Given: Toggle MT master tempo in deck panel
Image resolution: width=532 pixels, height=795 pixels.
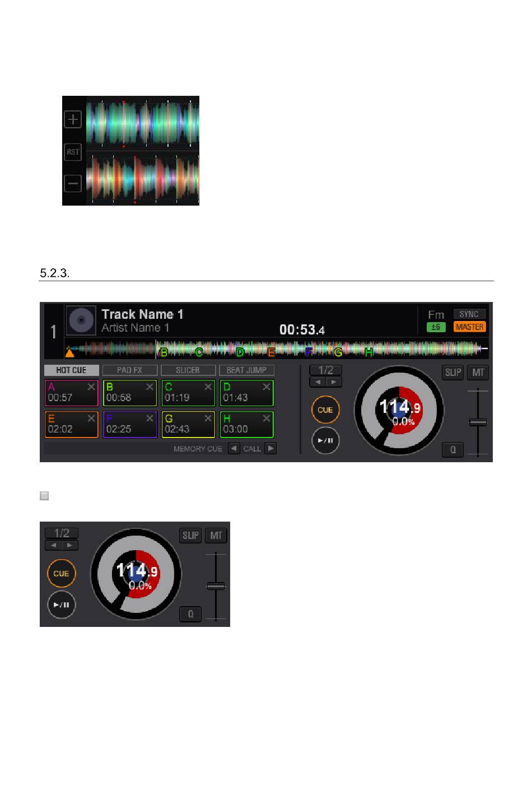Looking at the screenshot, I should pyautogui.click(x=478, y=373).
